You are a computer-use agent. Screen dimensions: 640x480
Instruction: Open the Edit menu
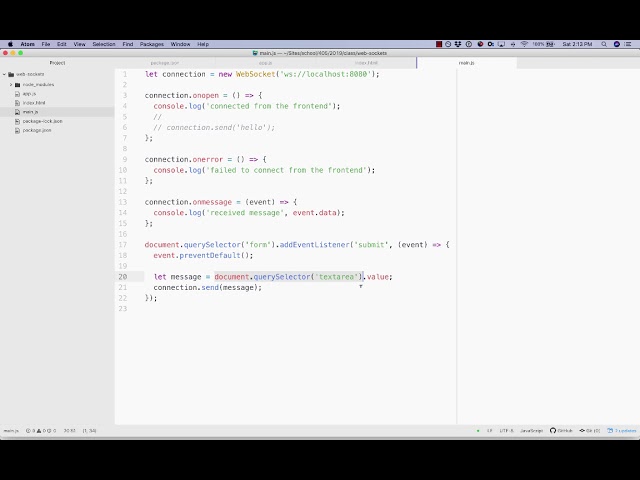pyautogui.click(x=62, y=44)
